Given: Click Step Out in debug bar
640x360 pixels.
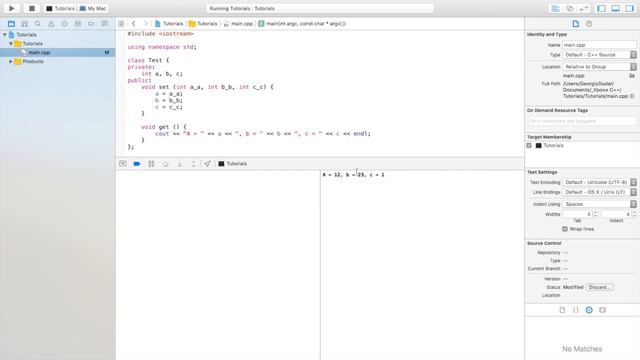Looking at the screenshot, I should pos(193,164).
